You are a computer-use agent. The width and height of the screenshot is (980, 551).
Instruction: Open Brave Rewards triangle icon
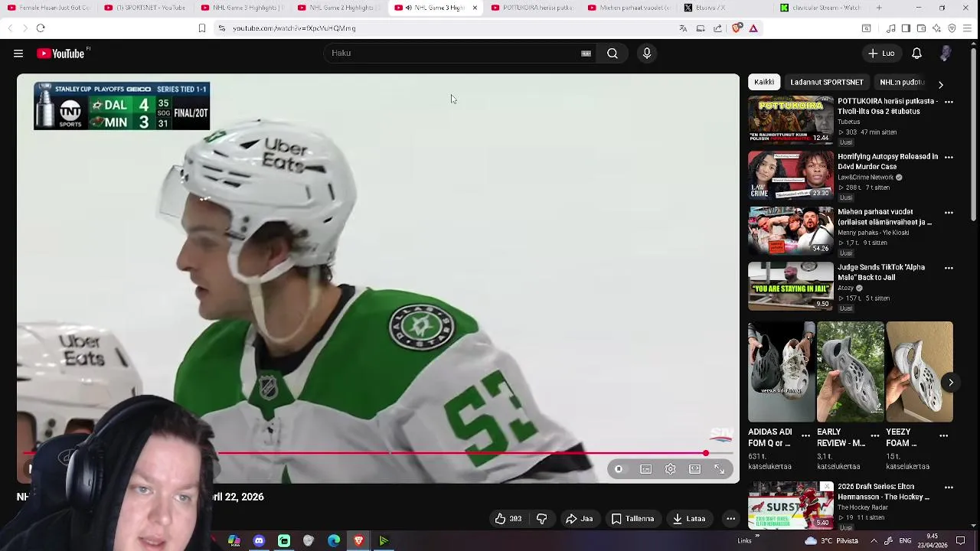click(753, 28)
